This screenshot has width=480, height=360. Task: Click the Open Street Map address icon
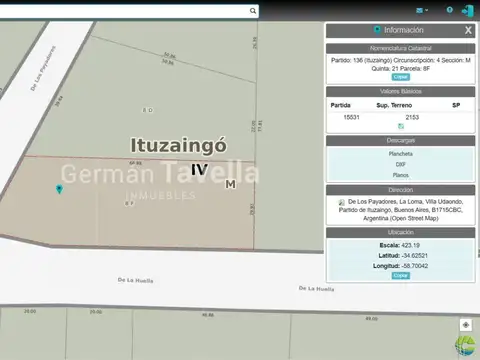click(x=341, y=202)
